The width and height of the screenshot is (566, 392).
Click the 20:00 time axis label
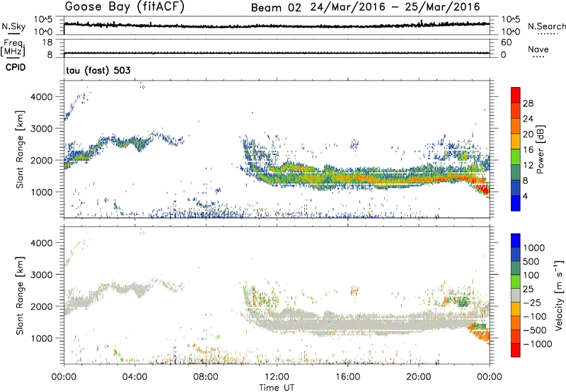pyautogui.click(x=418, y=377)
